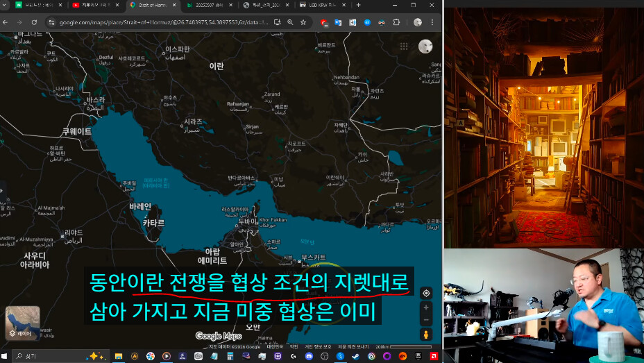Click the 바스라 city label
Viewport: 644px width, 363px height.
96,100
